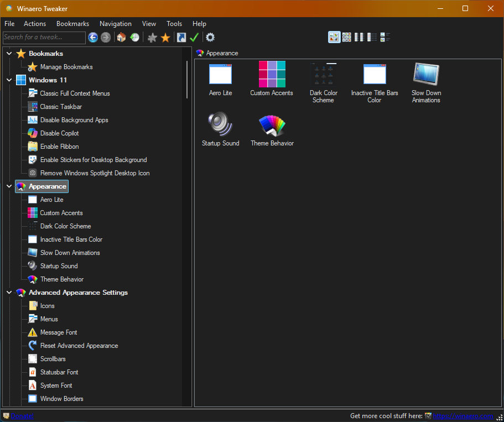Open the Navigation menu
Image resolution: width=504 pixels, height=422 pixels.
tap(116, 24)
